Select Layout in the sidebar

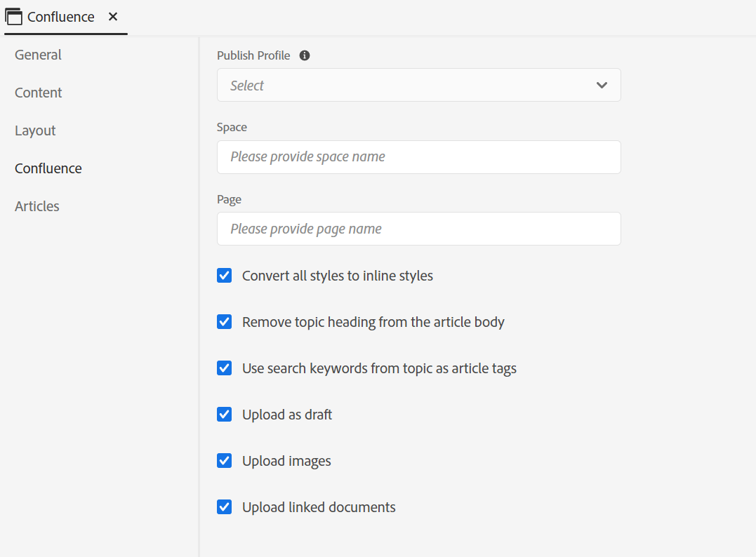click(x=35, y=130)
